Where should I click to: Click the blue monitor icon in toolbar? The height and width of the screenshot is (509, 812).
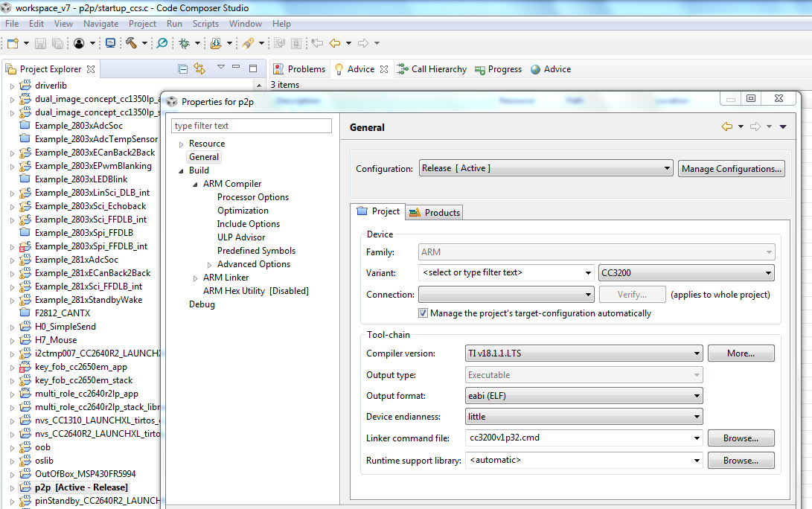point(110,43)
